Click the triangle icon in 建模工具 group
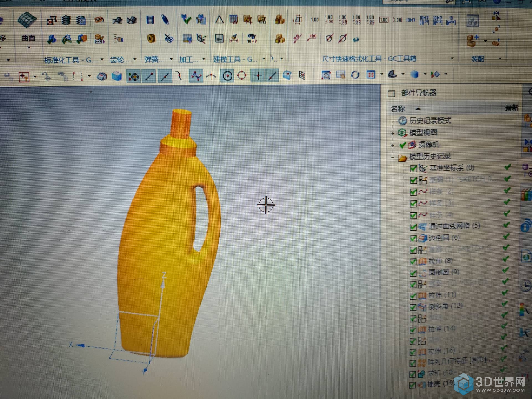Viewport: 532px width, 399px height. pyautogui.click(x=219, y=20)
